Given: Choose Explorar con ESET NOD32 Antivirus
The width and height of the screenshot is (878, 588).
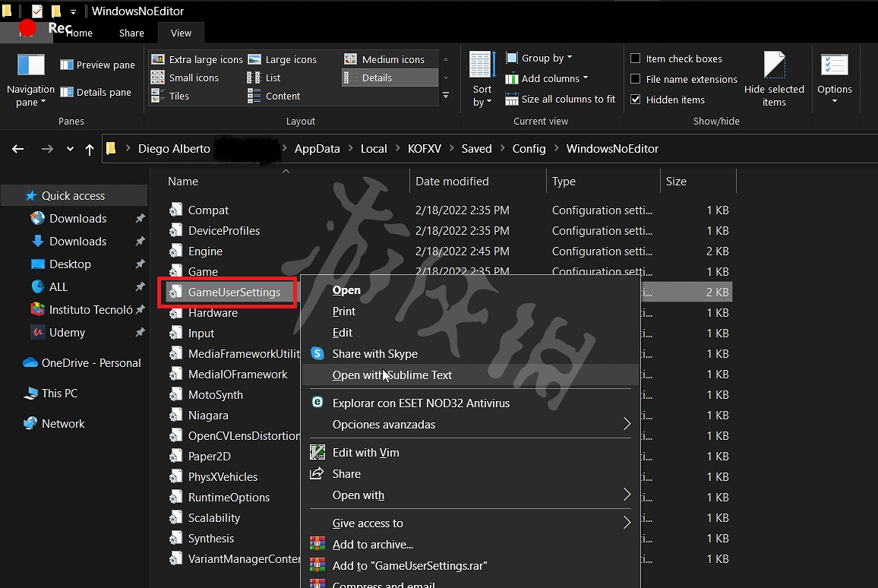Looking at the screenshot, I should pyautogui.click(x=421, y=403).
